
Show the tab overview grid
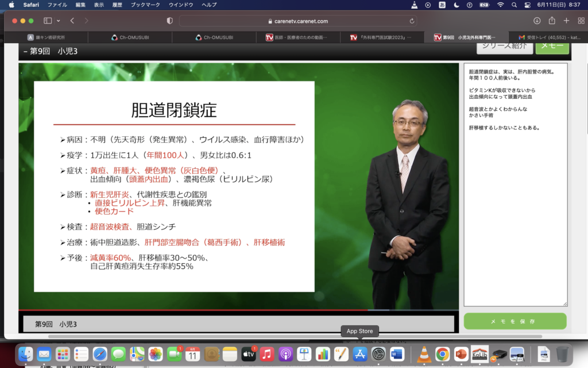pyautogui.click(x=580, y=21)
